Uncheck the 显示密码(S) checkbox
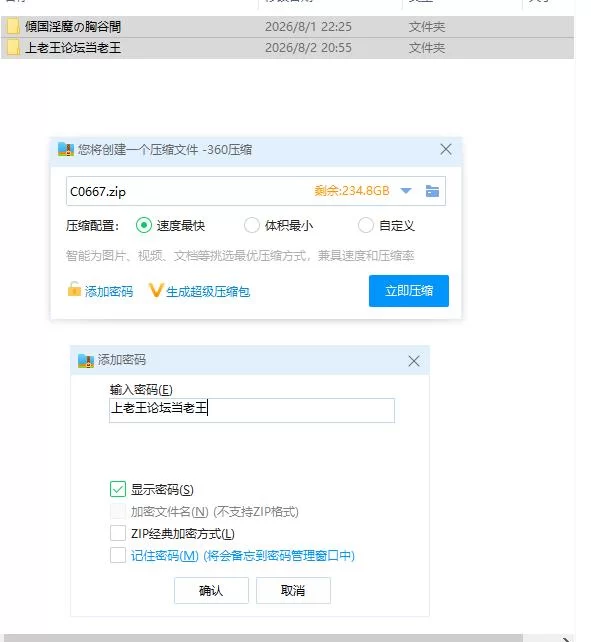The image size is (591, 642). (x=118, y=489)
